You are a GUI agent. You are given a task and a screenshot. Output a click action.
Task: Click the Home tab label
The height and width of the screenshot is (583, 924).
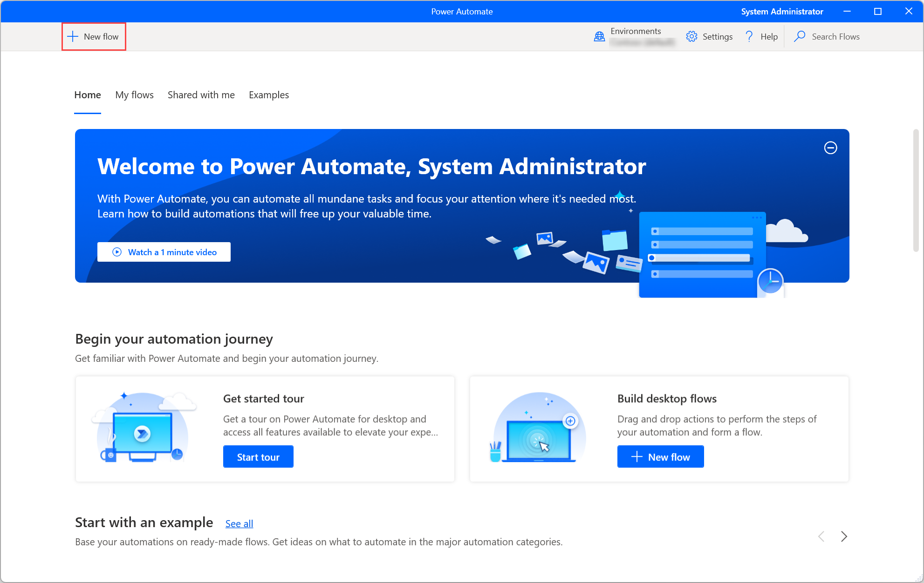tap(87, 95)
